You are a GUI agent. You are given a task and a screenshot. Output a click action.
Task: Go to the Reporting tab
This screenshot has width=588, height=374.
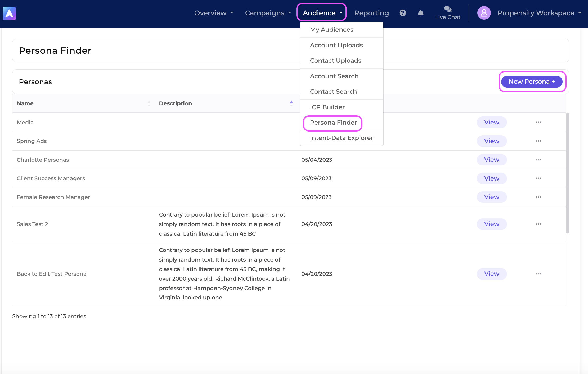pos(371,13)
